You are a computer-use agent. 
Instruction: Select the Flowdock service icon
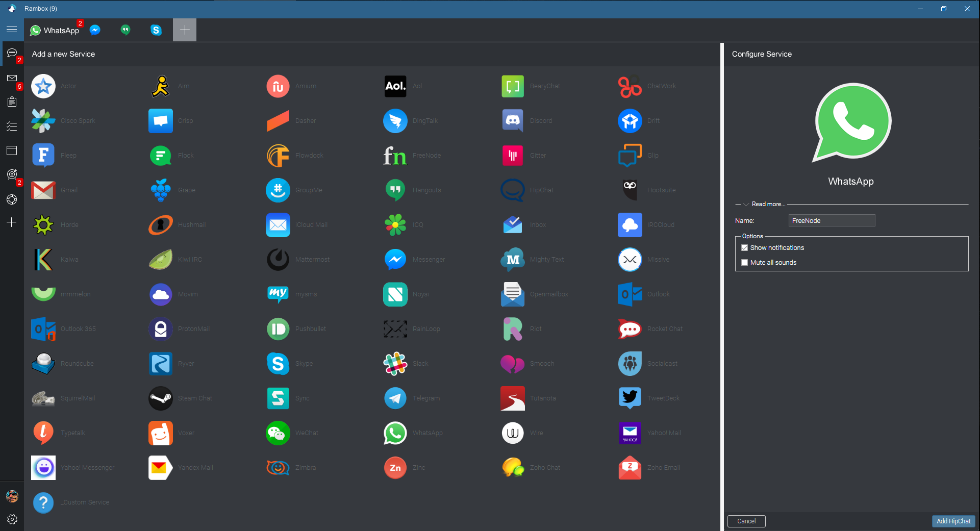278,156
